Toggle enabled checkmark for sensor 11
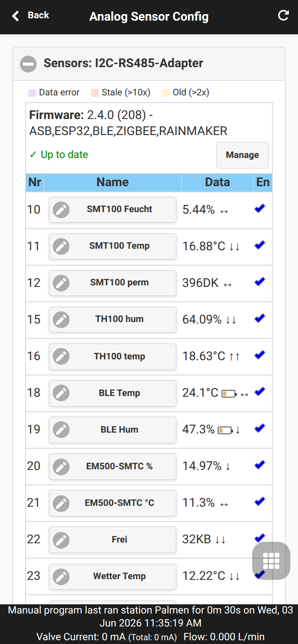The height and width of the screenshot is (644, 298). coord(260,245)
